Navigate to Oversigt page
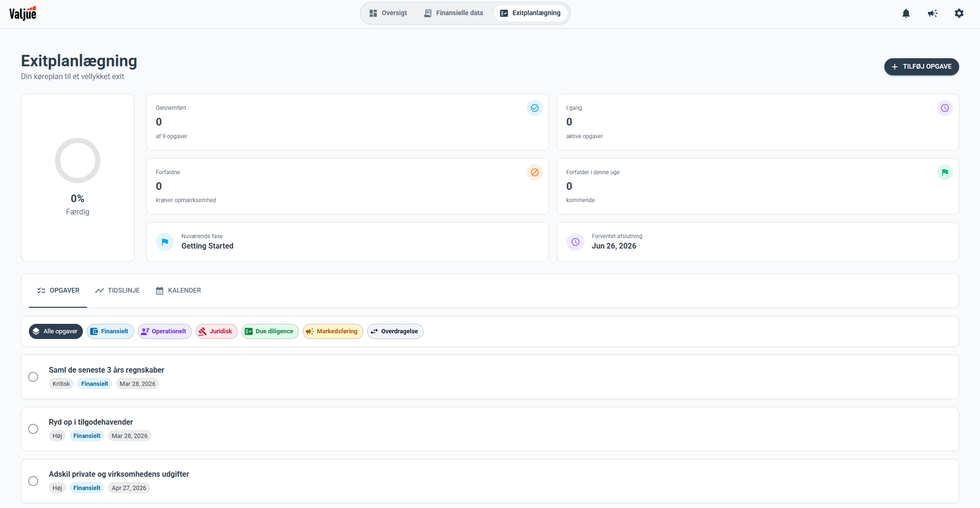The height and width of the screenshot is (508, 980). point(388,13)
